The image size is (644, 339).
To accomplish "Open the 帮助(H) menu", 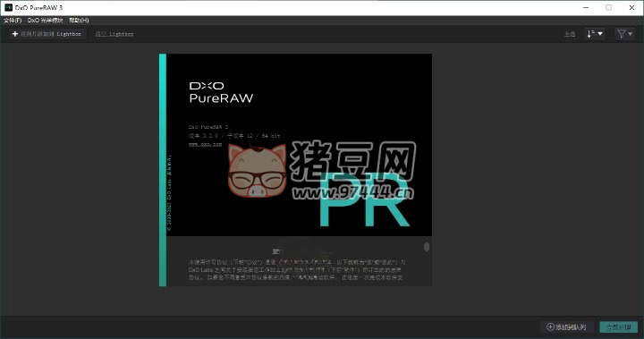I will tap(79, 21).
